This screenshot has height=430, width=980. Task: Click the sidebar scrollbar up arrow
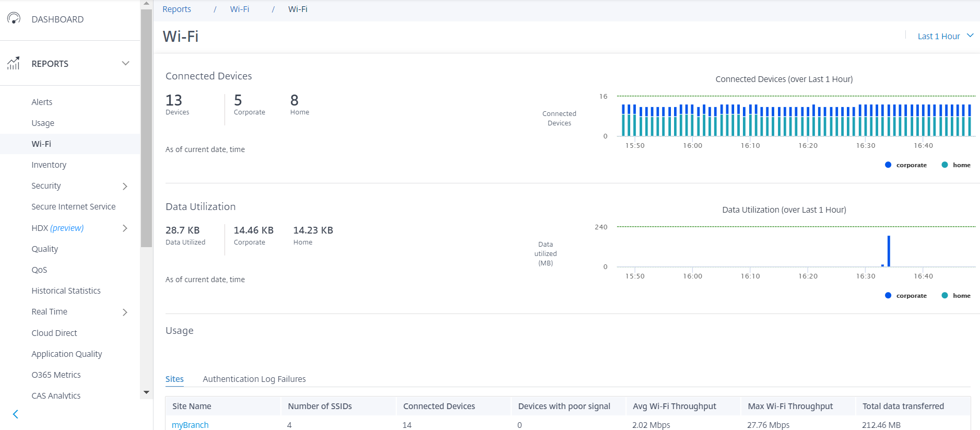pyautogui.click(x=146, y=4)
